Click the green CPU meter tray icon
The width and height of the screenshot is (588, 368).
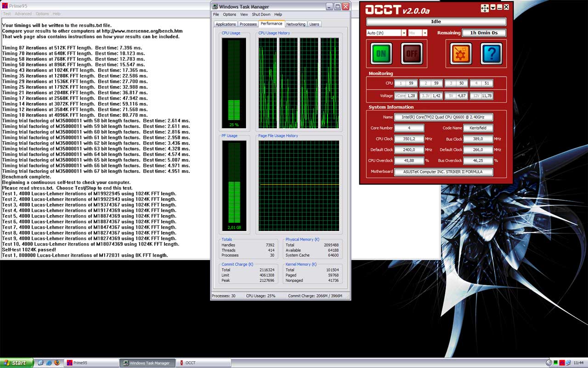tap(555, 362)
